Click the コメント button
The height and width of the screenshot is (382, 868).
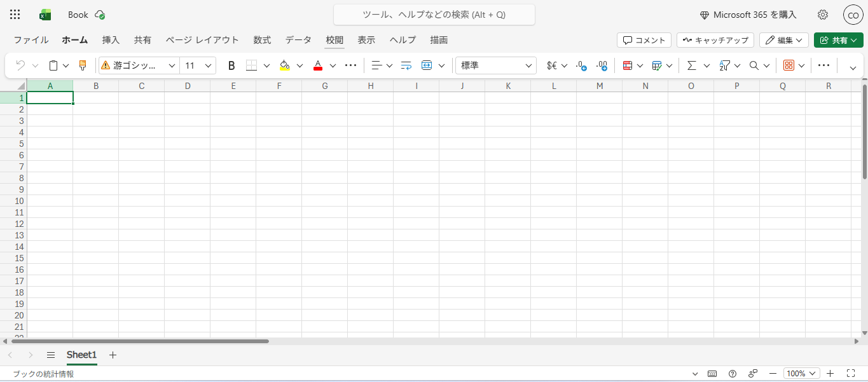tap(644, 40)
